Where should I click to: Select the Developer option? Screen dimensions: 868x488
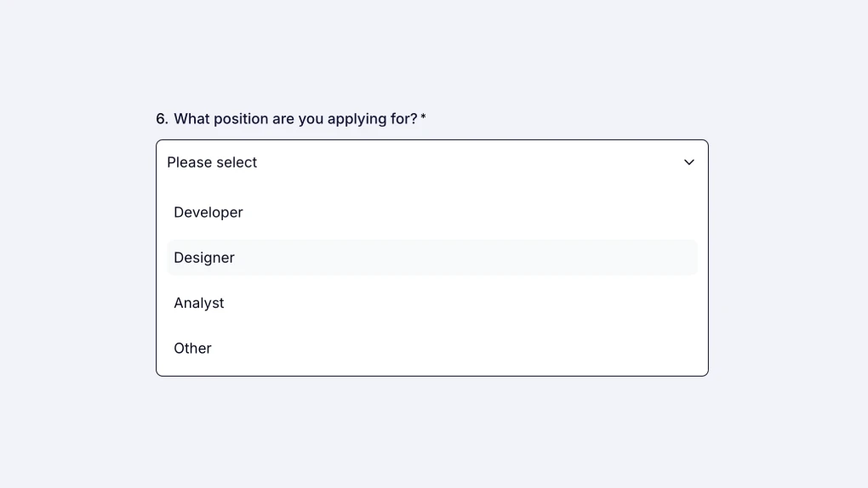point(208,213)
